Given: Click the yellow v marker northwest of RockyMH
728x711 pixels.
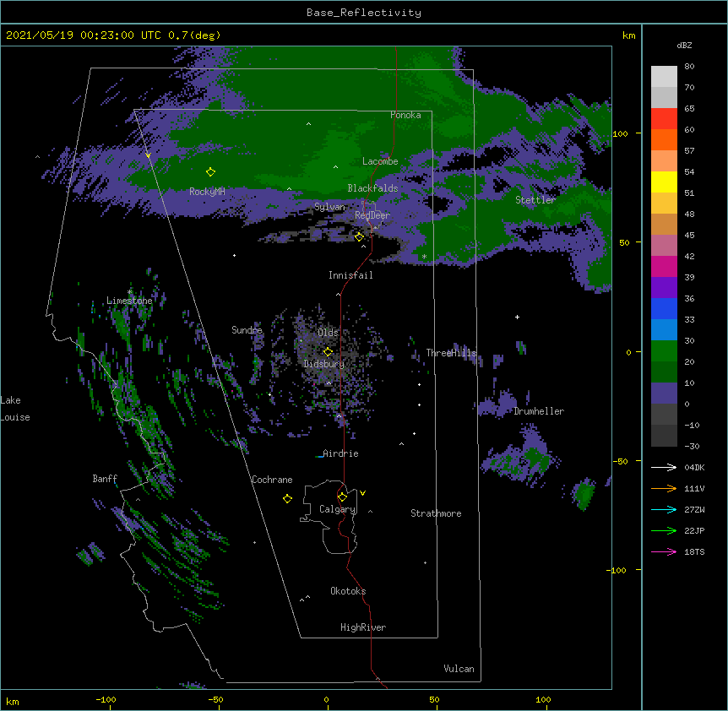Looking at the screenshot, I should click(x=148, y=155).
